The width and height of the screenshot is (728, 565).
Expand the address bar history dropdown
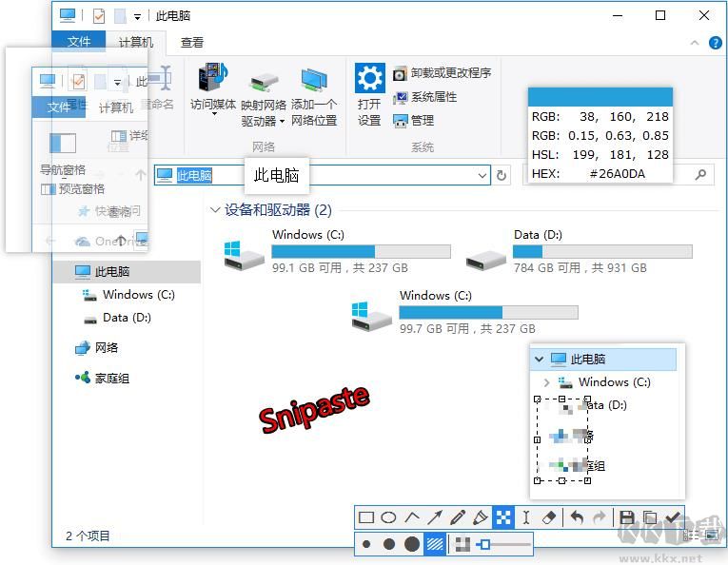click(x=482, y=175)
